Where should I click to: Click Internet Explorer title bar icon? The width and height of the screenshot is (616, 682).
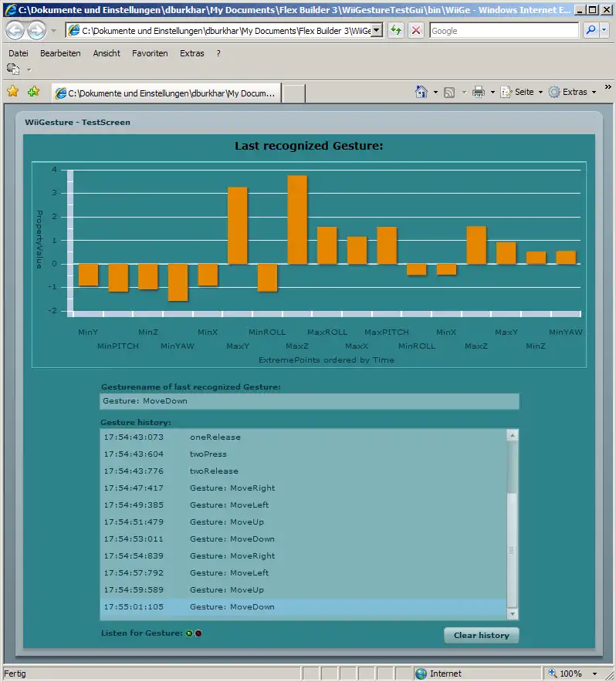click(x=11, y=9)
